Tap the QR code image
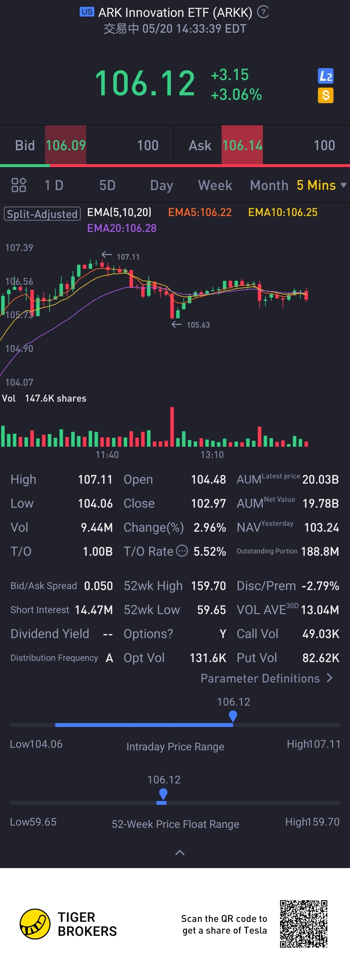This screenshot has width=350, height=980. [303, 924]
